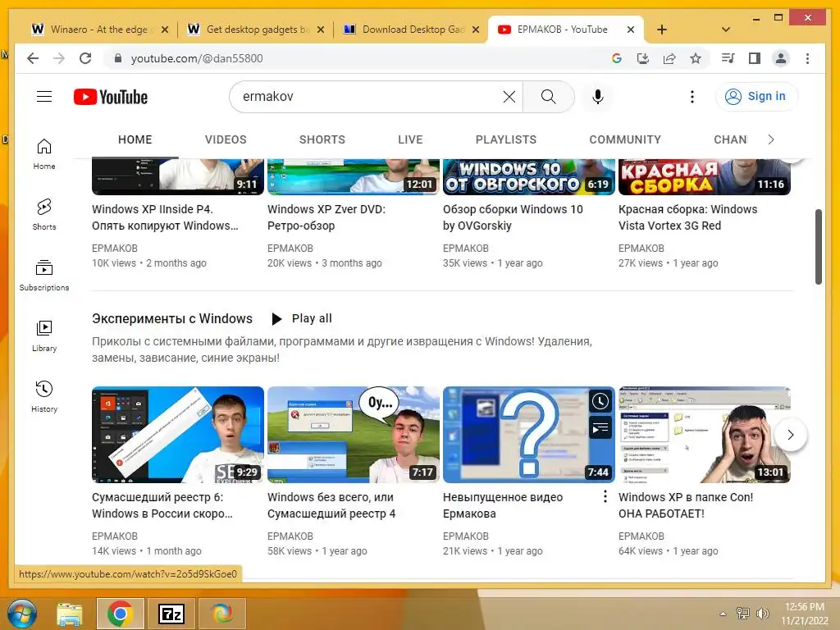Show more channel tabs arrow
The width and height of the screenshot is (840, 630).
click(x=771, y=139)
